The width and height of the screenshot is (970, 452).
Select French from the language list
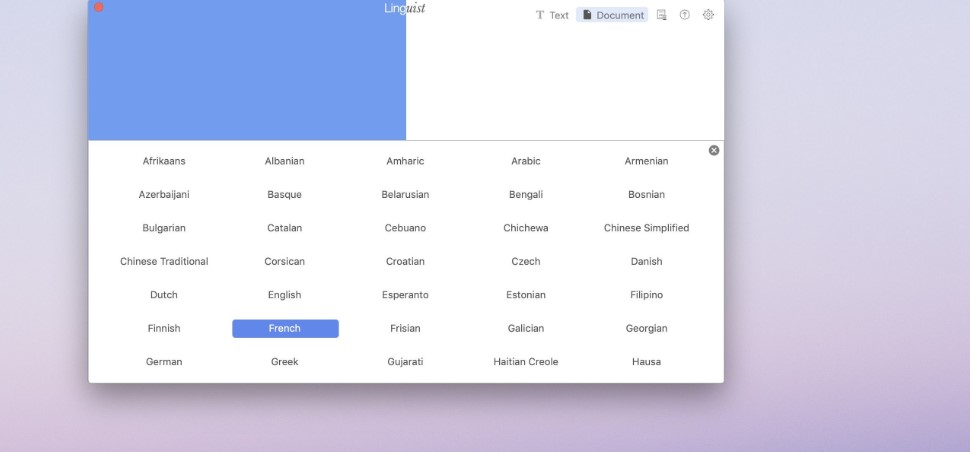[x=285, y=328]
